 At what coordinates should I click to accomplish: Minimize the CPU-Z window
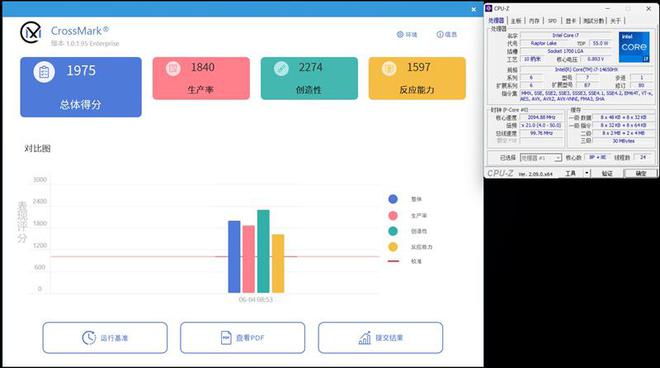(608, 8)
